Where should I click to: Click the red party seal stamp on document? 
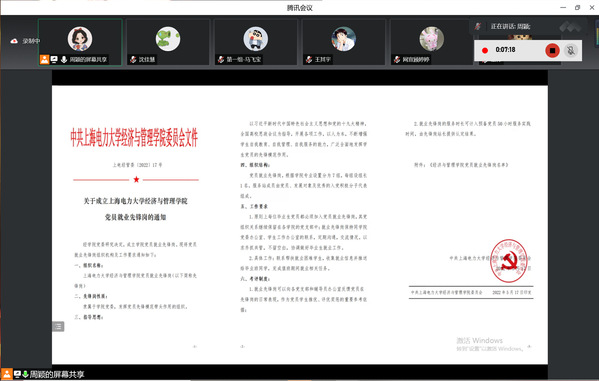pyautogui.click(x=508, y=261)
